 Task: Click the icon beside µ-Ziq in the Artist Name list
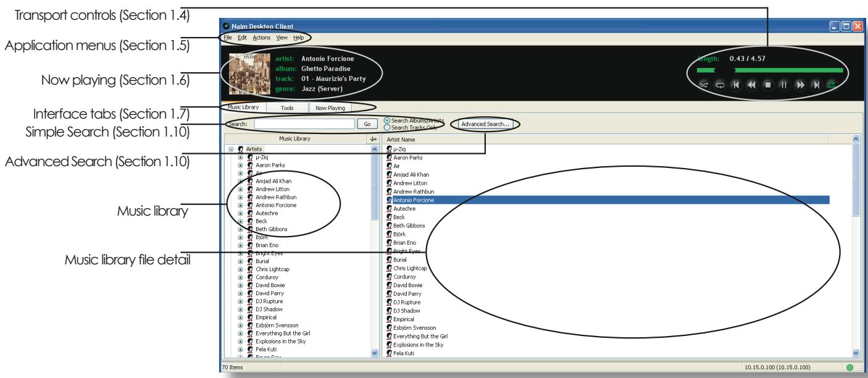(389, 149)
